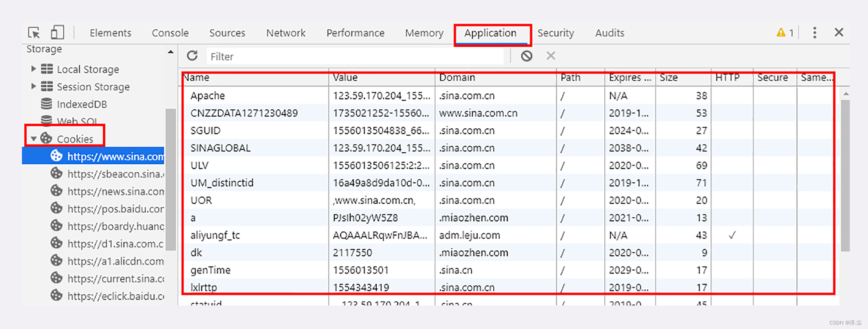Switch to the Network tab
Screen dimensions: 868x329
286,33
